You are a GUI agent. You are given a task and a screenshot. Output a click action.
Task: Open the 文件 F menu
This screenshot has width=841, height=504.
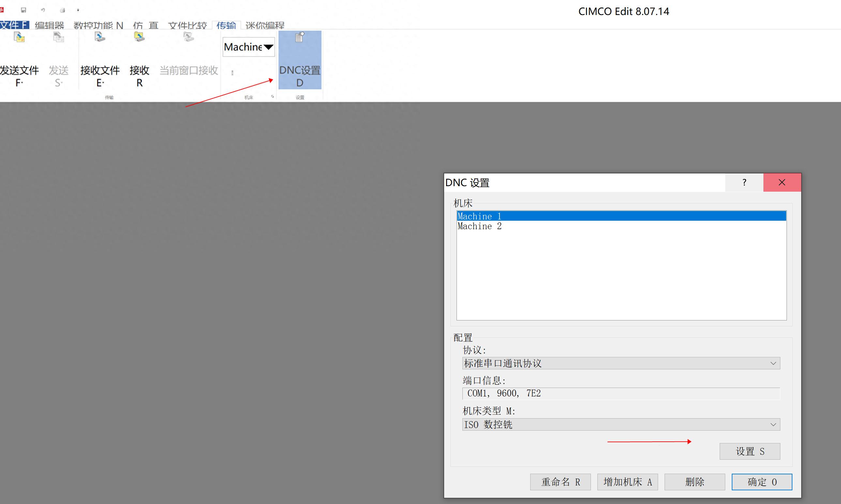tap(14, 25)
